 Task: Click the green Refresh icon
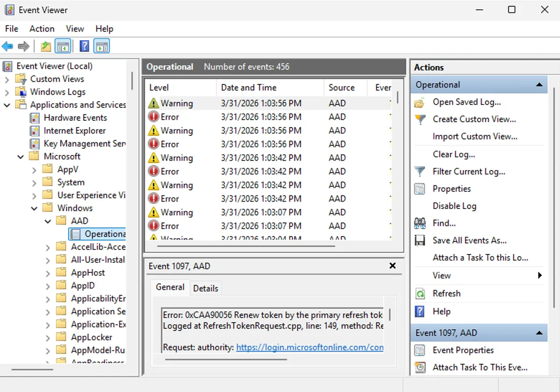coord(420,294)
